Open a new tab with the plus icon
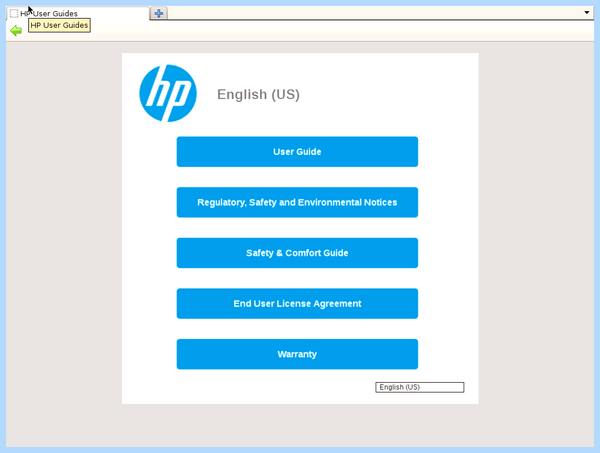This screenshot has height=453, width=600. click(x=158, y=13)
